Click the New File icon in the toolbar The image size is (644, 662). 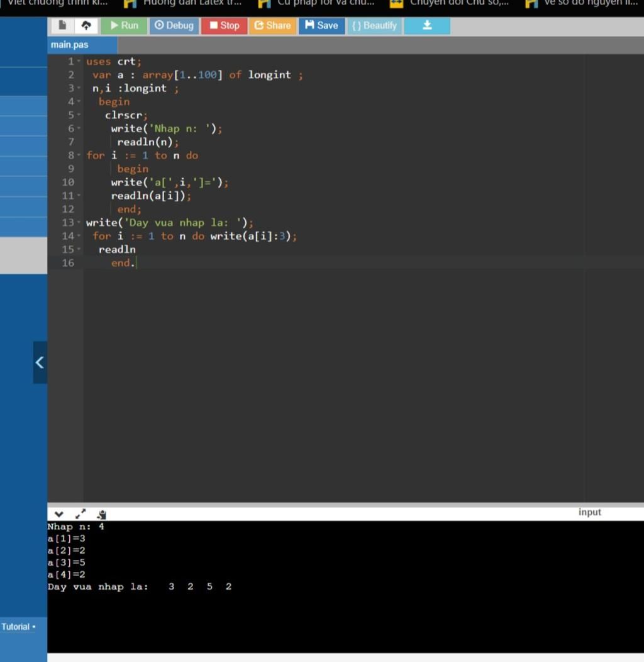tap(62, 25)
